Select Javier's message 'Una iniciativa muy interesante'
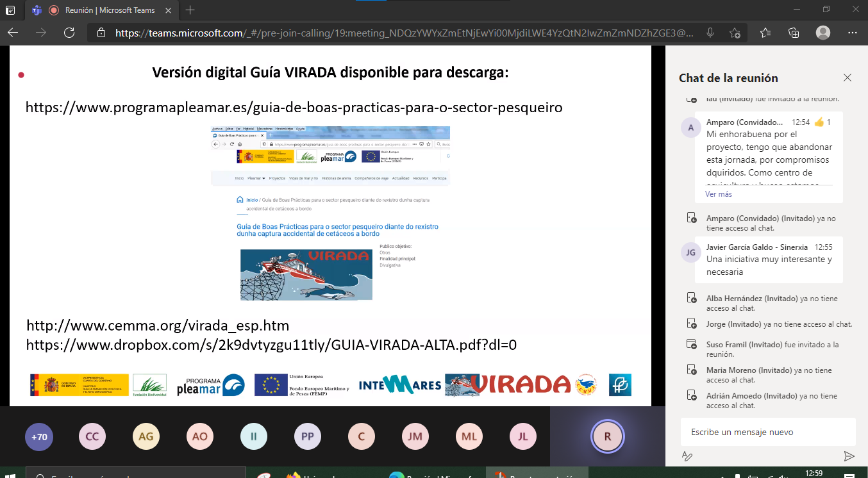Viewport: 868px width, 478px height. tap(769, 265)
